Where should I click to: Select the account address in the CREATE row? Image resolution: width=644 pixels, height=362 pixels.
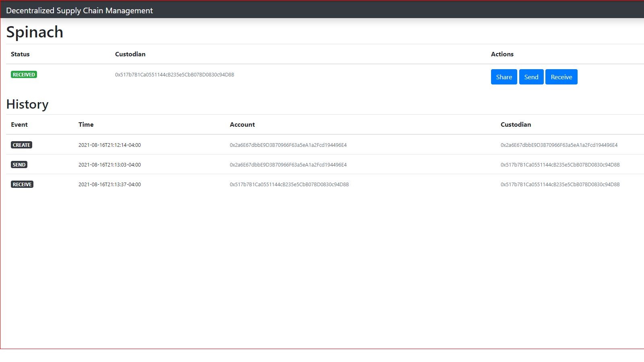[288, 145]
